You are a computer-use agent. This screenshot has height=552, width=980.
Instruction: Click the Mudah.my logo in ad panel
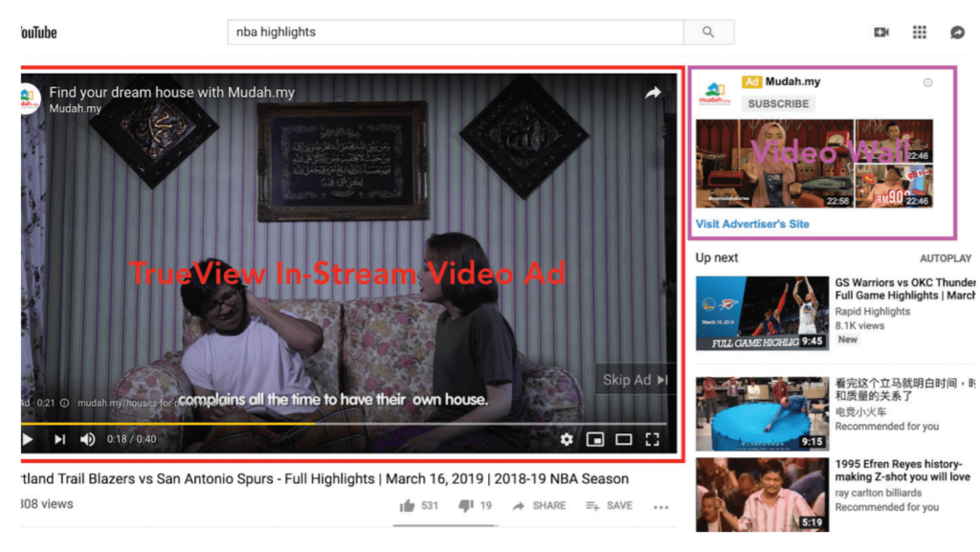(x=714, y=93)
